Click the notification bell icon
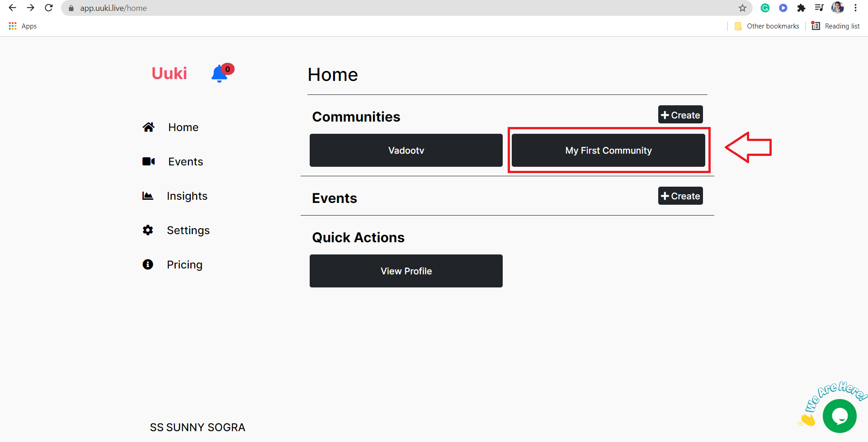This screenshot has height=442, width=868. [220, 74]
